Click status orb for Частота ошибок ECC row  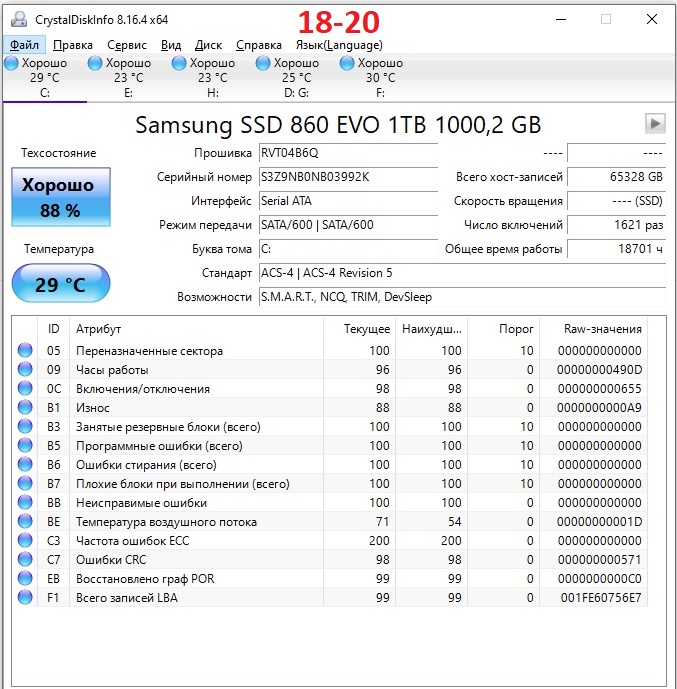point(25,540)
